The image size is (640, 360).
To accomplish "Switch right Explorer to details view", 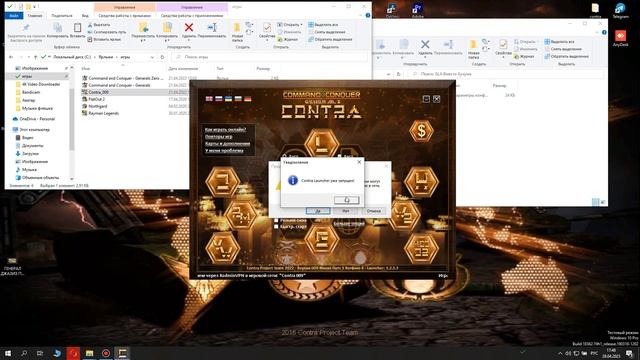I will pyautogui.click(x=596, y=202).
